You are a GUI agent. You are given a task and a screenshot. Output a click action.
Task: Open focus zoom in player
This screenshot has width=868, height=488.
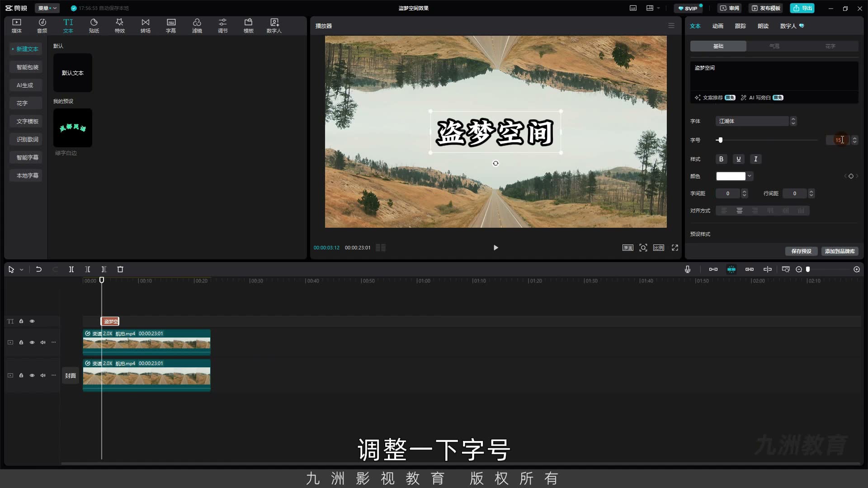tap(643, 248)
